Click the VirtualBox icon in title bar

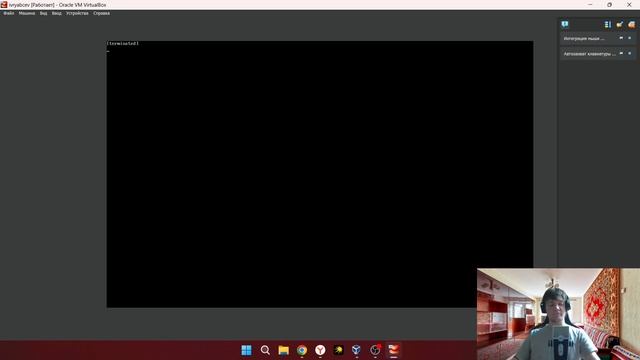pos(4,4)
